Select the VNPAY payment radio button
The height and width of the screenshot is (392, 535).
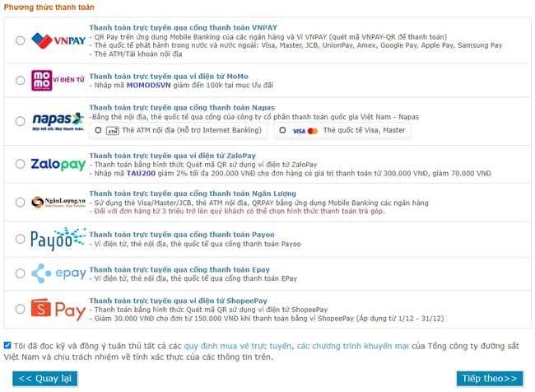[x=20, y=40]
